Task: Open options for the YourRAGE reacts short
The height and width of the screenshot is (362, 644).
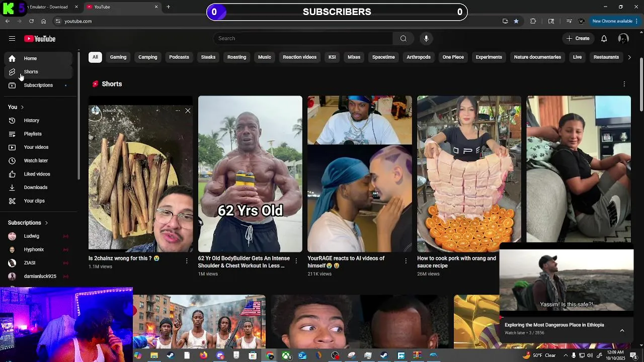Action: (x=406, y=261)
